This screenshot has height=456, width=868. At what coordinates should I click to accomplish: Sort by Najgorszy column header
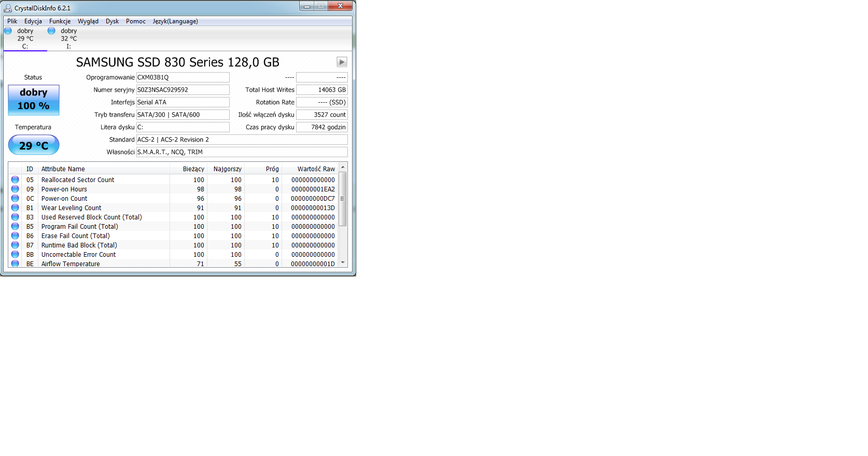226,169
